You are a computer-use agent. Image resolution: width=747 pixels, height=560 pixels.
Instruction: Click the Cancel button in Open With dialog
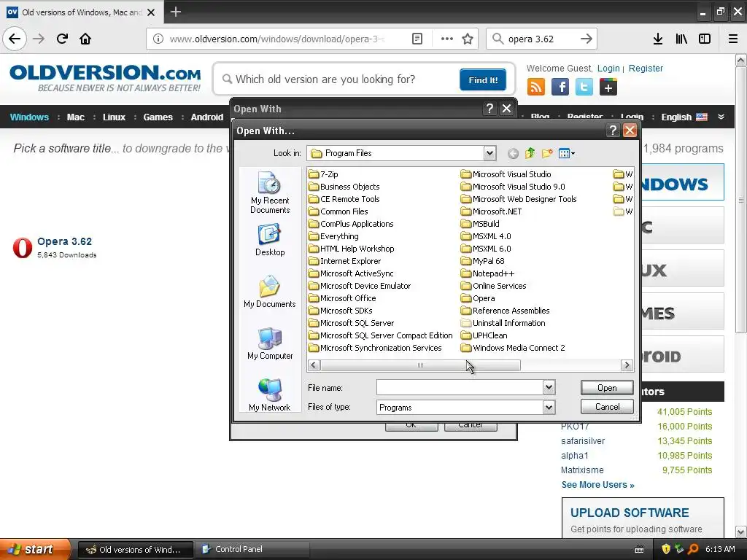pyautogui.click(x=607, y=407)
